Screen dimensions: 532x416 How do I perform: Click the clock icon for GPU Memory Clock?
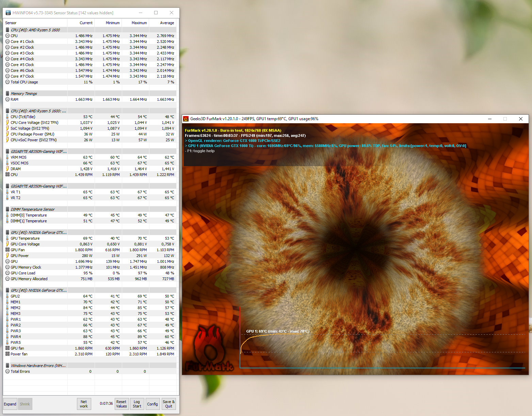[x=7, y=267]
